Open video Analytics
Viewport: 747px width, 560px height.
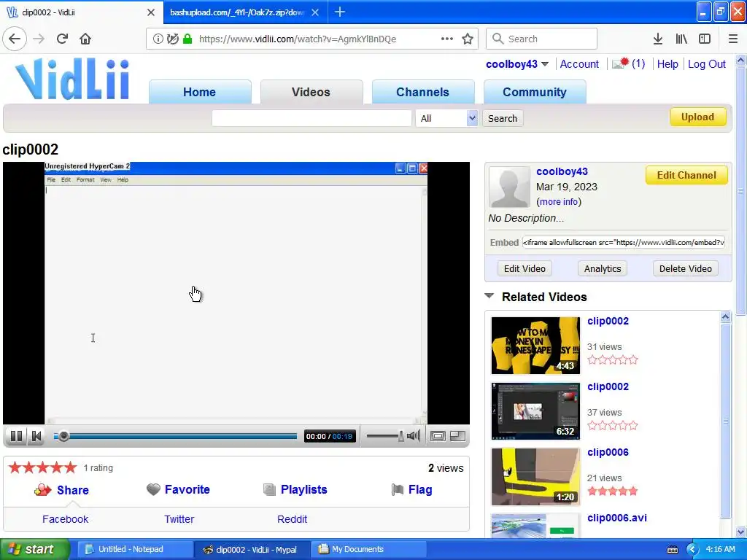pos(603,268)
